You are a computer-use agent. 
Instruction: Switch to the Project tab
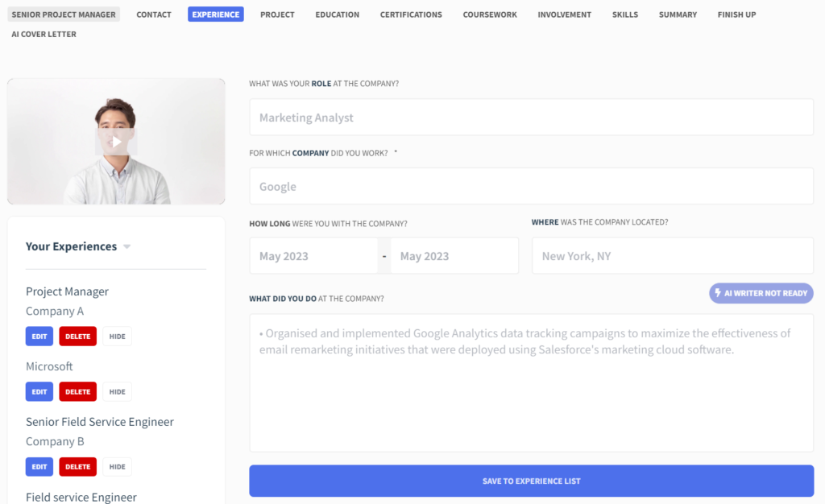click(277, 14)
